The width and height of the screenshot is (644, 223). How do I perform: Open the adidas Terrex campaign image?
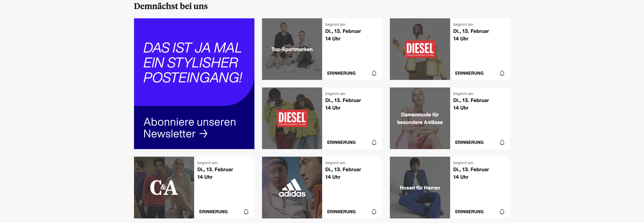[x=292, y=187]
